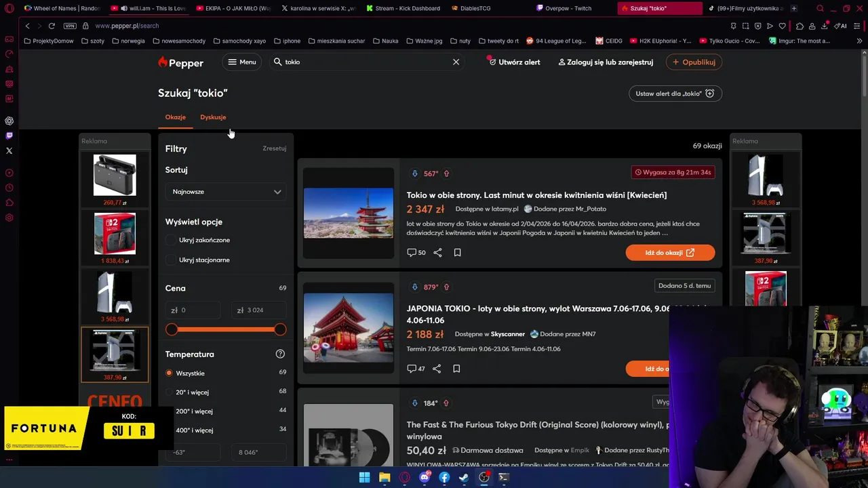Switch to the Okazje tab

click(175, 117)
